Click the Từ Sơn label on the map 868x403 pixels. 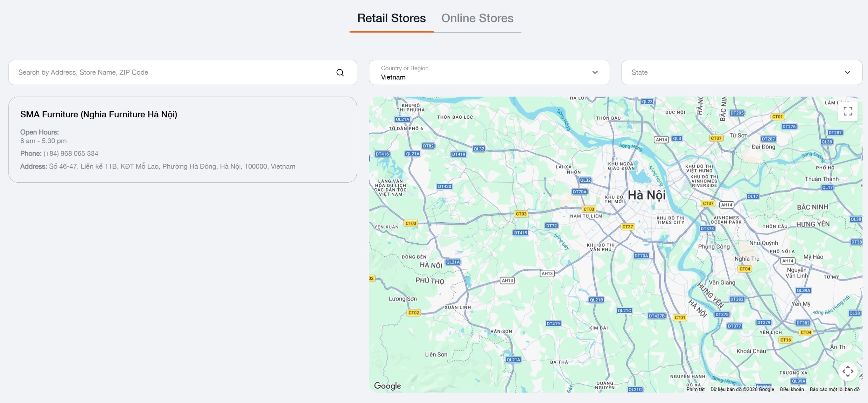pyautogui.click(x=738, y=136)
